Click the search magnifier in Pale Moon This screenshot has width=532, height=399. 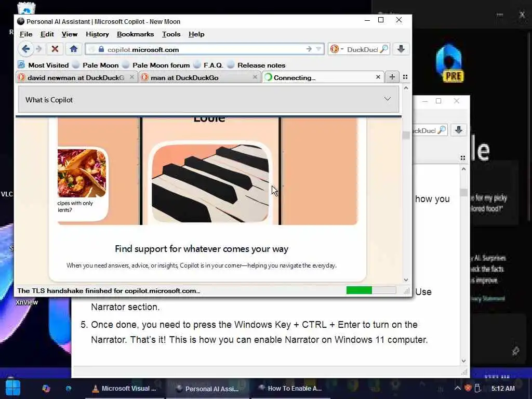(x=384, y=49)
